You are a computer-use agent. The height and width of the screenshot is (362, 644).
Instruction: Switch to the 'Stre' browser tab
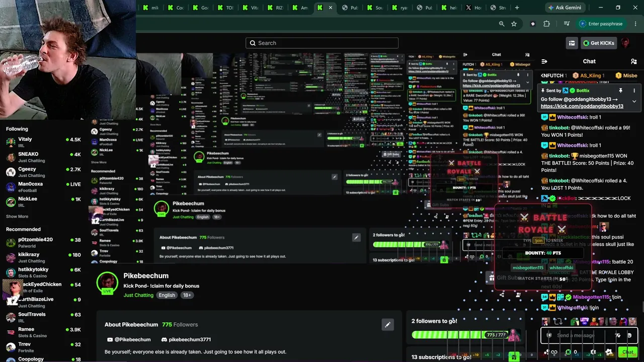click(x=499, y=8)
